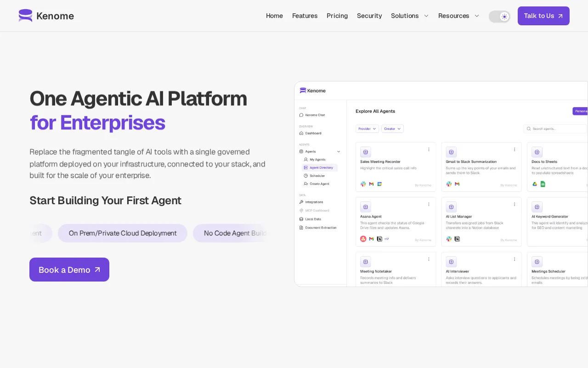
Task: Click the chat bubble icon beside Kenome Chat
Action: [301, 115]
